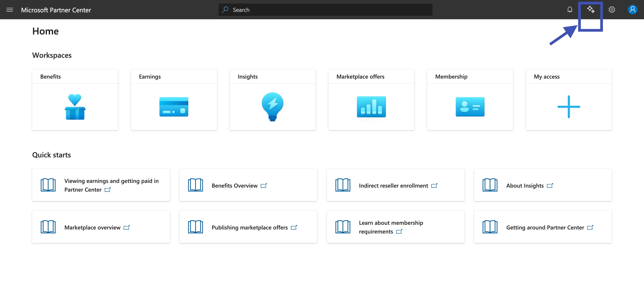Open the user account avatar

(633, 10)
